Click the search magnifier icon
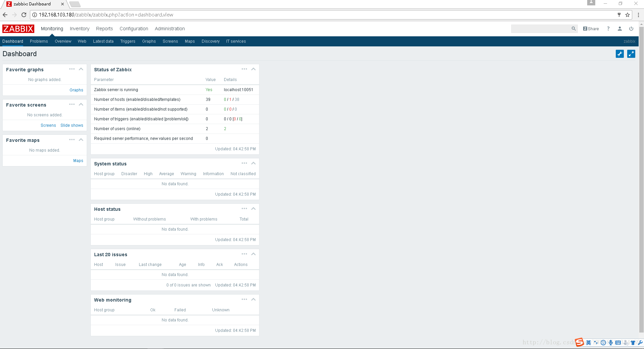Image resolution: width=644 pixels, height=349 pixels. (x=573, y=29)
